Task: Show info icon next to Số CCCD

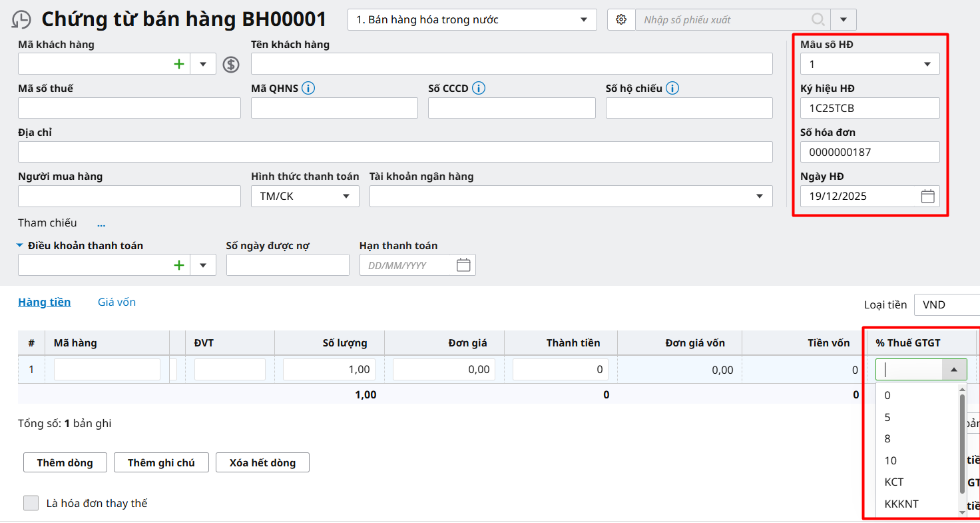Action: (x=479, y=88)
